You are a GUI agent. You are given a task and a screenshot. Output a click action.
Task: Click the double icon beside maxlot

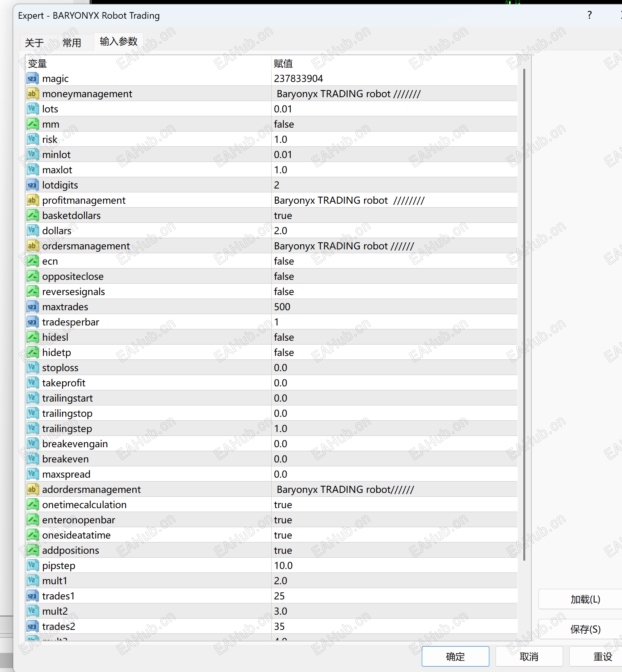[32, 170]
